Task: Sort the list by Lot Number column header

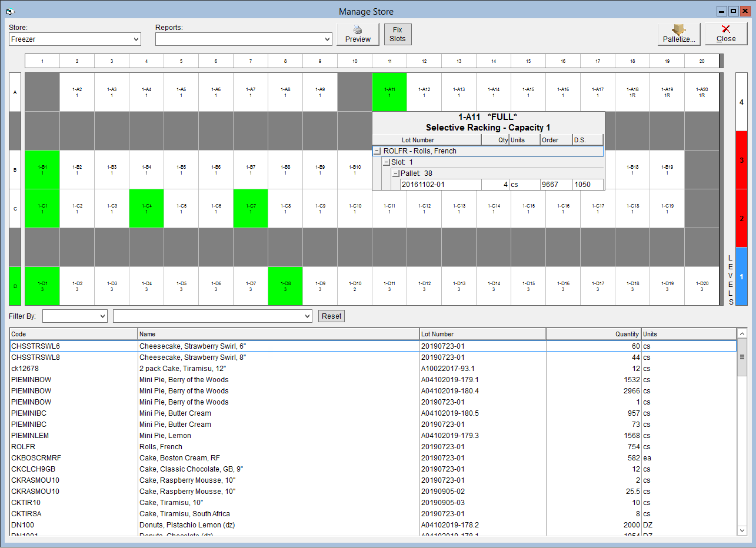Action: pyautogui.click(x=482, y=334)
